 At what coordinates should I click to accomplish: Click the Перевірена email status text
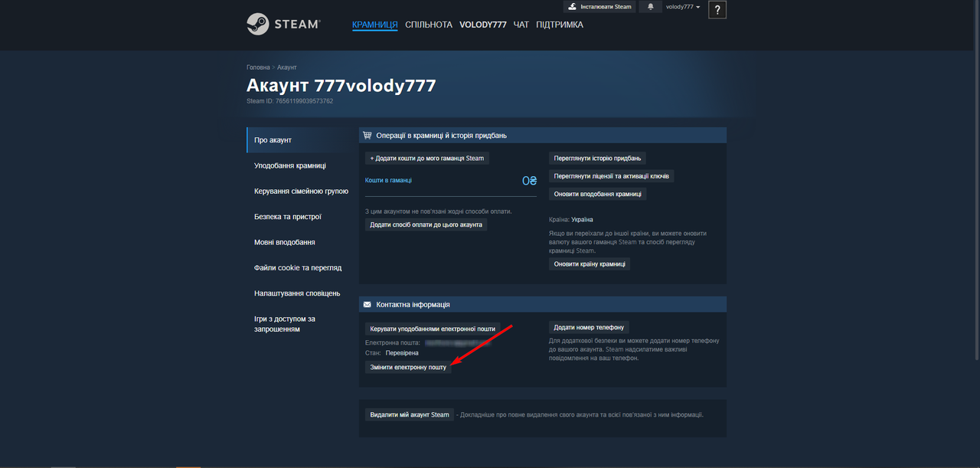point(402,353)
